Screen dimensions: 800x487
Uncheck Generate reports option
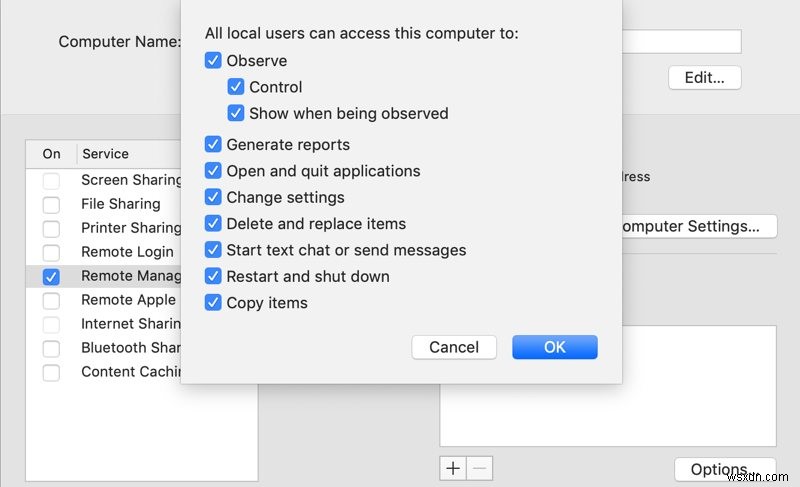pyautogui.click(x=213, y=145)
